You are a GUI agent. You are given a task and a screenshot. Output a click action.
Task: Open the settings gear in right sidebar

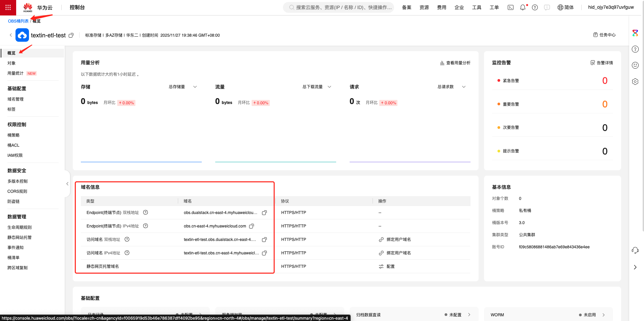[635, 81]
